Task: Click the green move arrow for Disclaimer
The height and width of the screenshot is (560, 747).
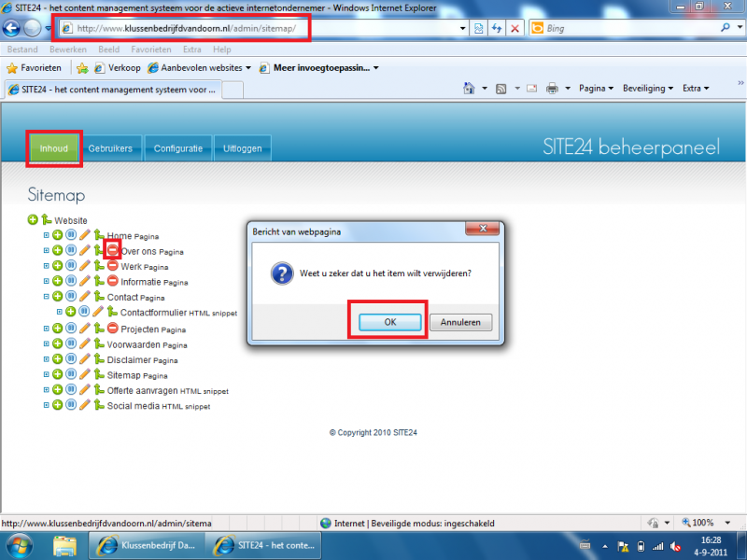Action: [98, 359]
